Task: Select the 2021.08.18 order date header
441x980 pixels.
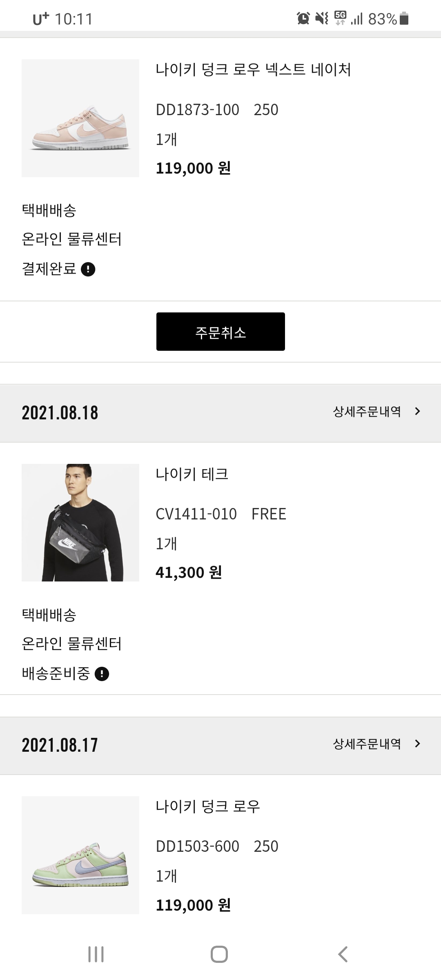Action: point(60,413)
